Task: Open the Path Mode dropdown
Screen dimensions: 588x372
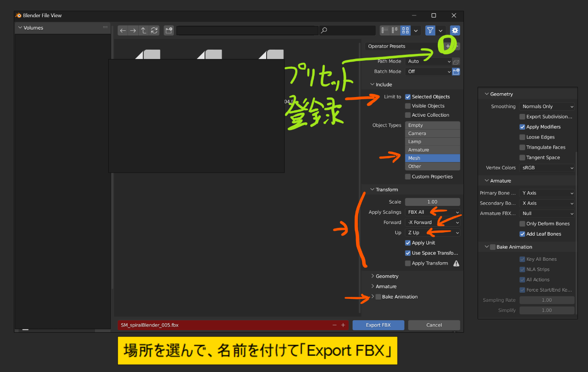Action: (x=428, y=62)
